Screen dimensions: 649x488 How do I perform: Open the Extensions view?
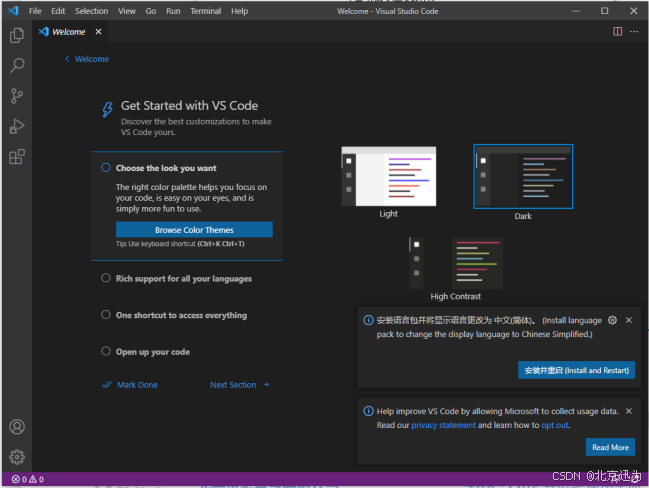[x=17, y=156]
